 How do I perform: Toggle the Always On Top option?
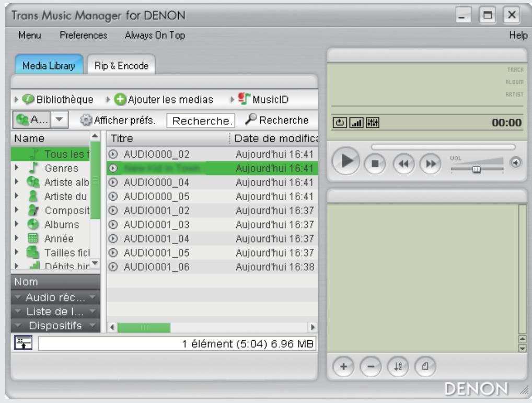(x=155, y=35)
